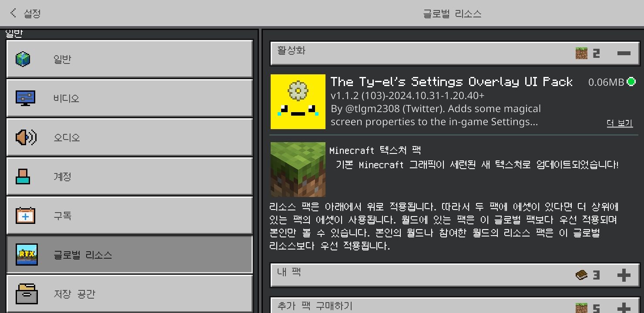
Task: Open the 비디오 settings tab
Action: [x=130, y=98]
